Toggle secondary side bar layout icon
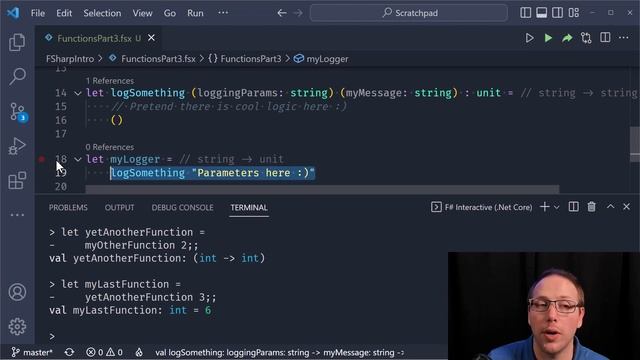This screenshot has height=360, width=640. (558, 13)
